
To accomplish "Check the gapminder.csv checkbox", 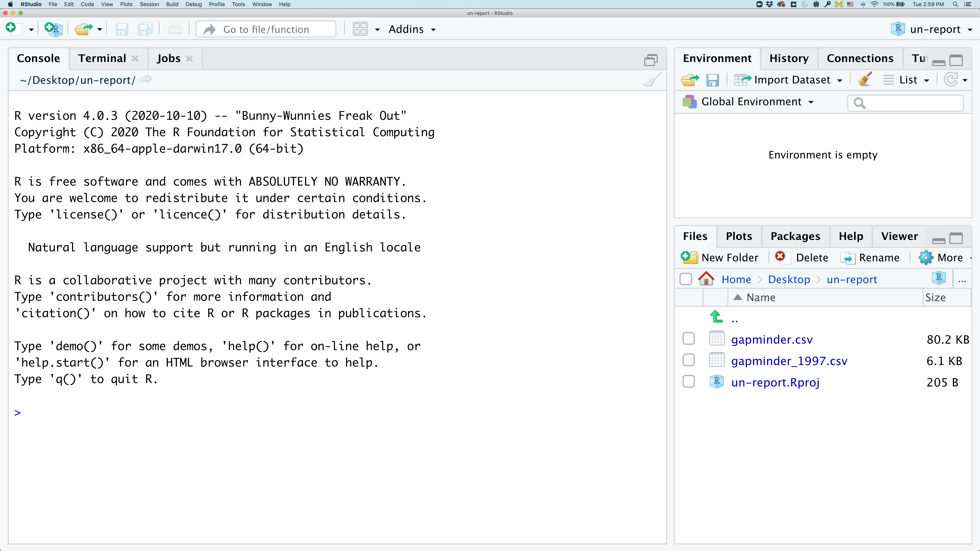I will tap(689, 339).
